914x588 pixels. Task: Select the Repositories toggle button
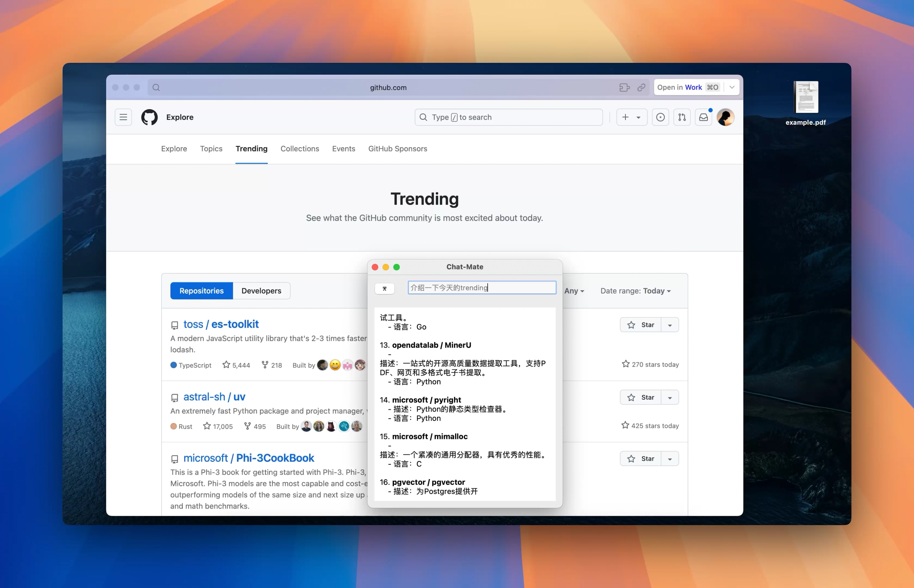201,291
